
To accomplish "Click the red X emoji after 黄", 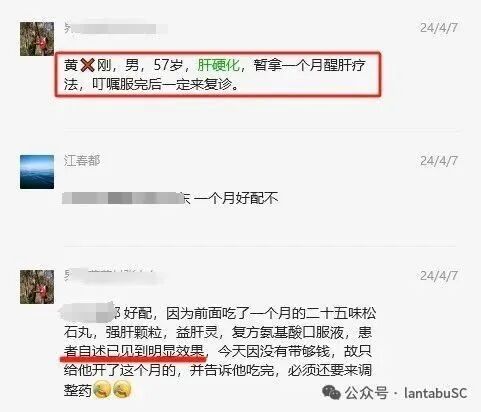I will coord(87,65).
